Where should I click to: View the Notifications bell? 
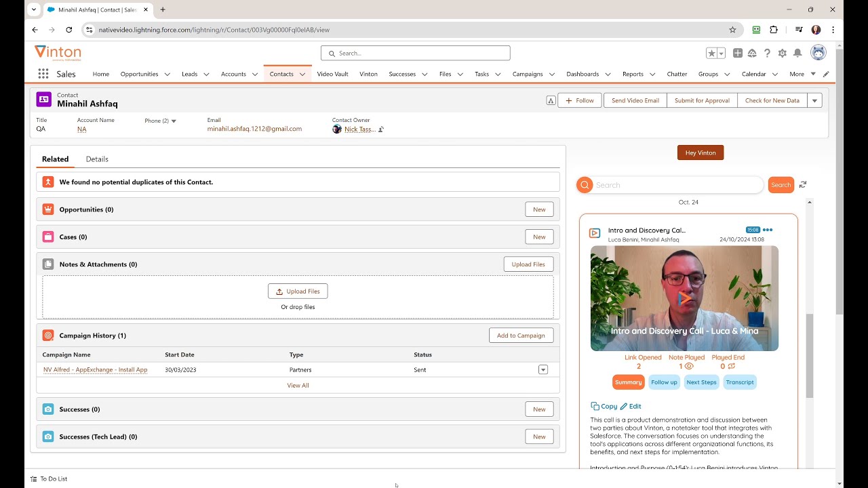click(x=797, y=53)
